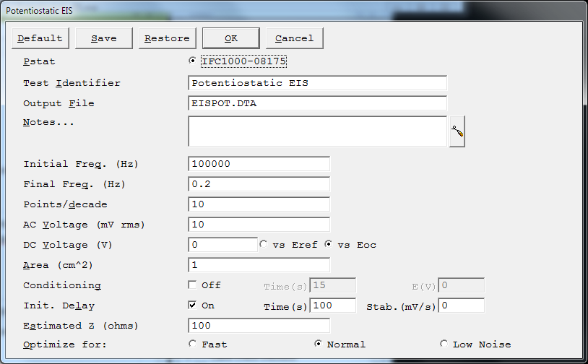Click the Area (cm^2) input field

click(x=259, y=265)
